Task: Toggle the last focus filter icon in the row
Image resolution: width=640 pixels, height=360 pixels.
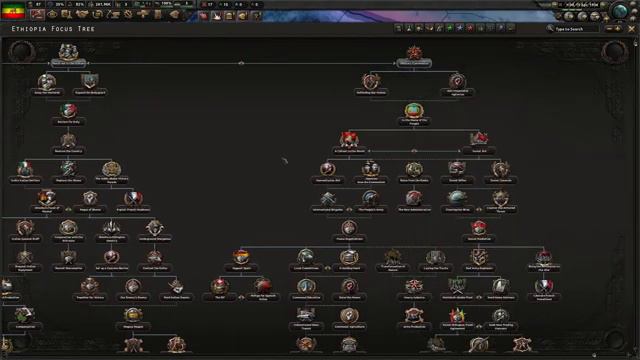Action: 511,28
